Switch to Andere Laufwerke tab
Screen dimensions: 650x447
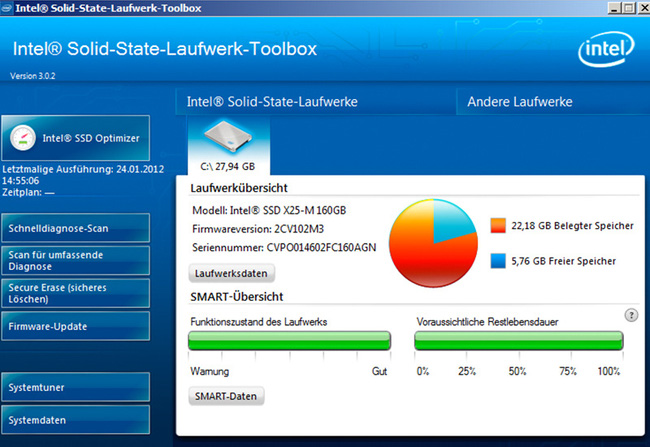pos(519,102)
